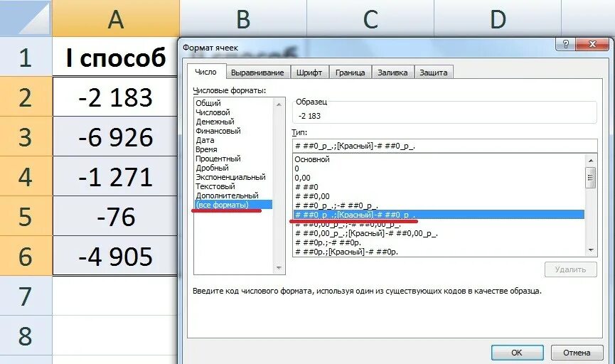Viewport: 615px width, 364px height.
Task: Go to the Защита tab
Action: pyautogui.click(x=434, y=73)
